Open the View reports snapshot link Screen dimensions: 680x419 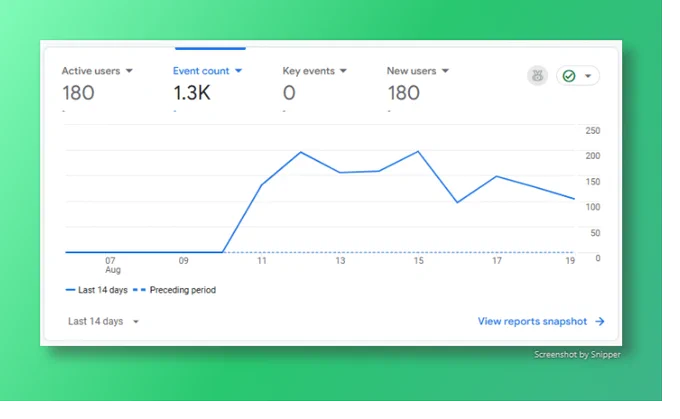coord(532,321)
